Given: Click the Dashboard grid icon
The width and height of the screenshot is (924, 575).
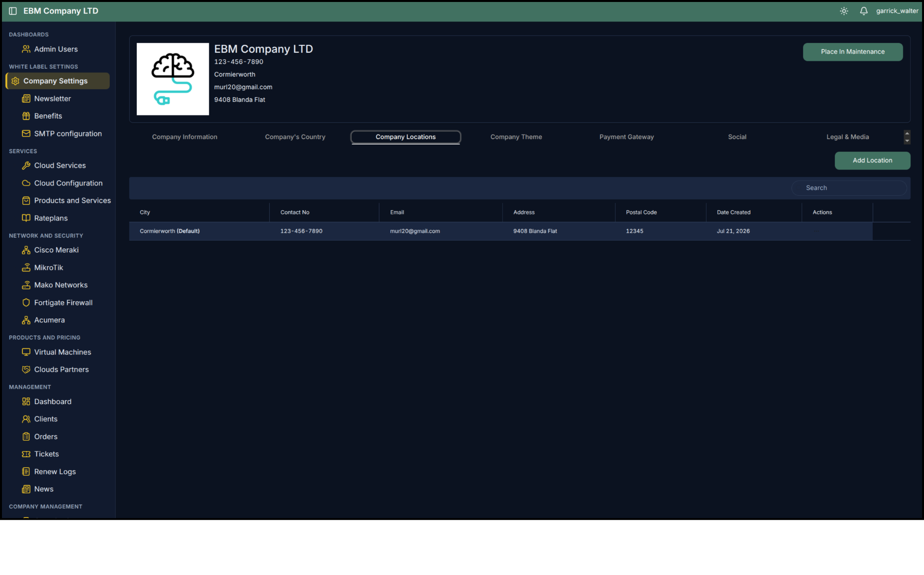Looking at the screenshot, I should (x=26, y=402).
